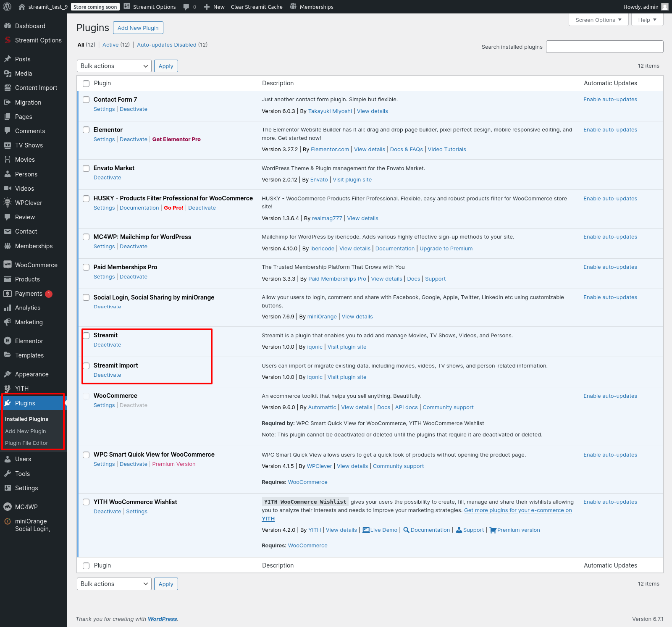This screenshot has height=628, width=672.
Task: Click the Posts pushpin icon
Action: tap(8, 59)
